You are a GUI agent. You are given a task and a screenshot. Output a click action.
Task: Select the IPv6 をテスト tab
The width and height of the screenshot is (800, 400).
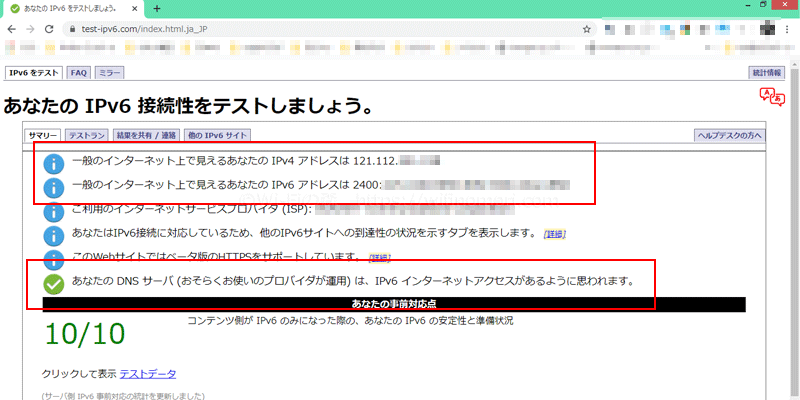(34, 73)
